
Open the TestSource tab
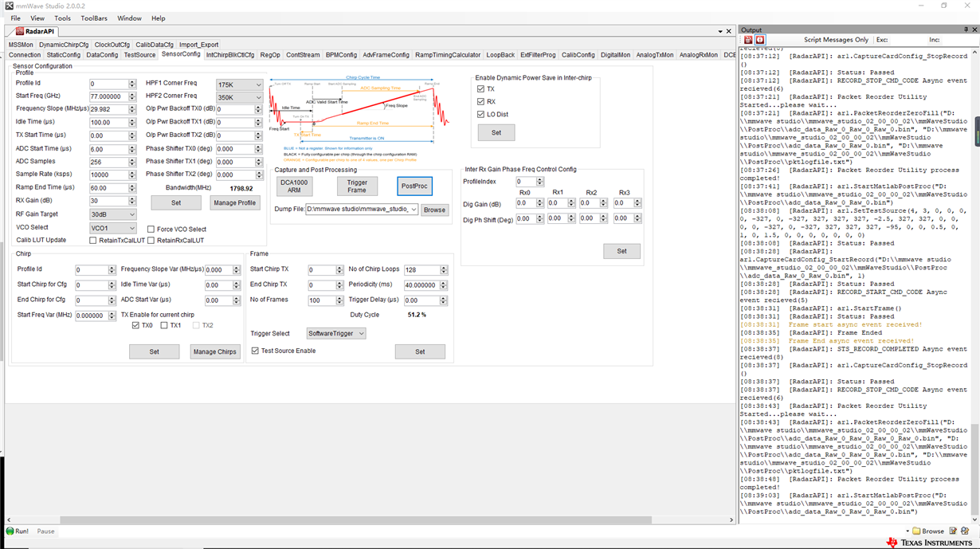(140, 55)
